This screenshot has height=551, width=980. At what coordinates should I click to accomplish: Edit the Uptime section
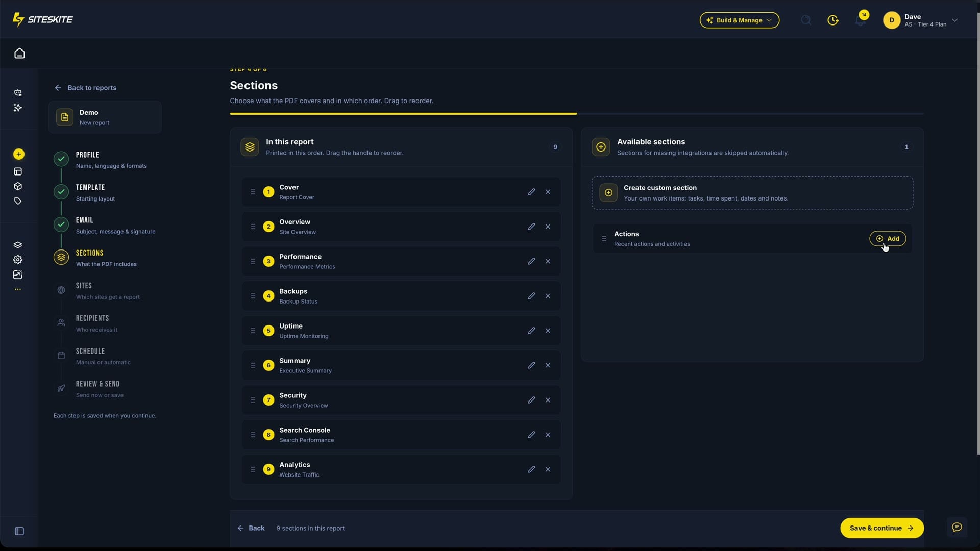pos(531,331)
